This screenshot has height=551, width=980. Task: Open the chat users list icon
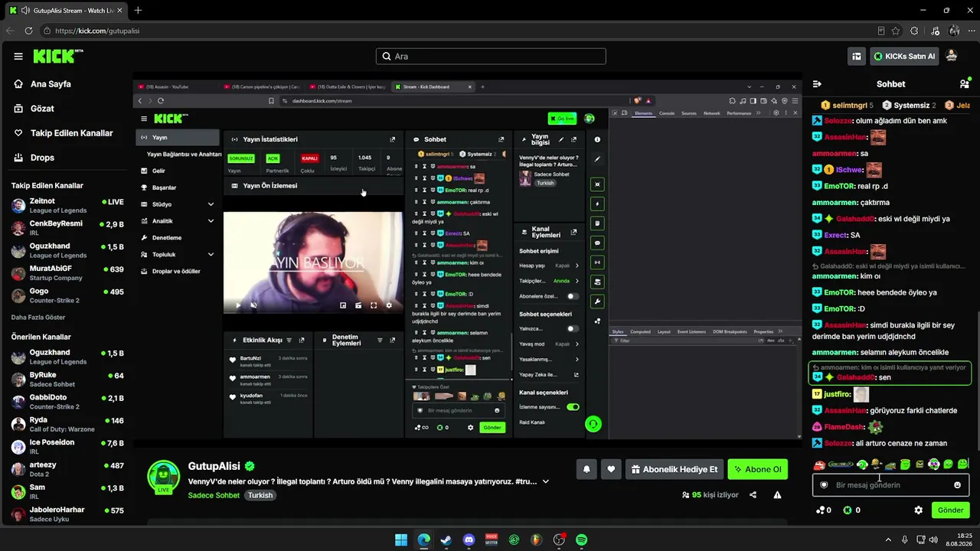964,84
